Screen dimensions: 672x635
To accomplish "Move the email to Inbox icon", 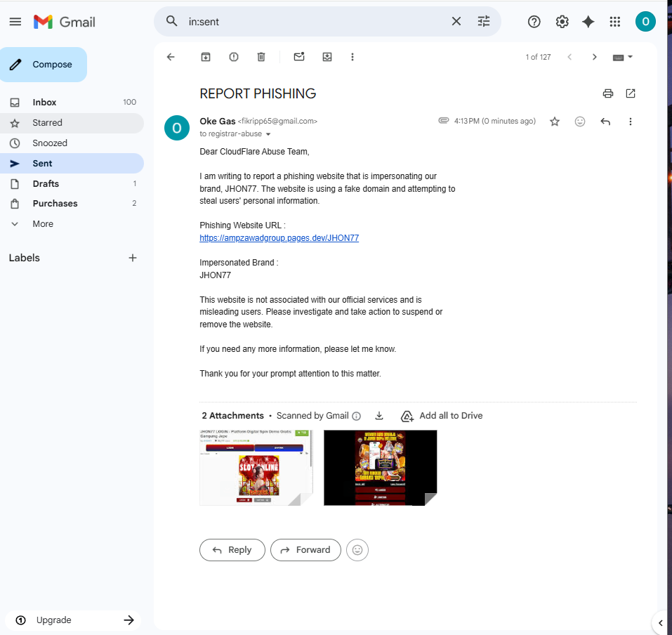I will coord(327,57).
